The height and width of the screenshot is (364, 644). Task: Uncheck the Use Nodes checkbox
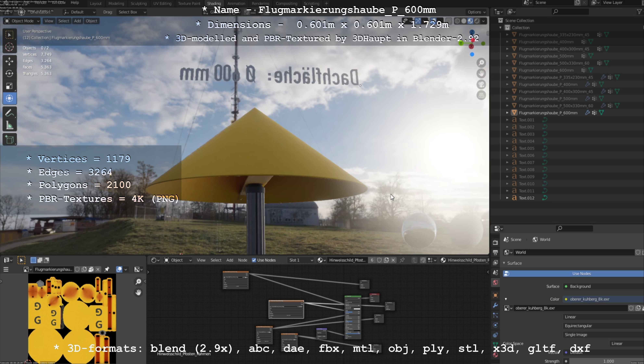pyautogui.click(x=254, y=260)
